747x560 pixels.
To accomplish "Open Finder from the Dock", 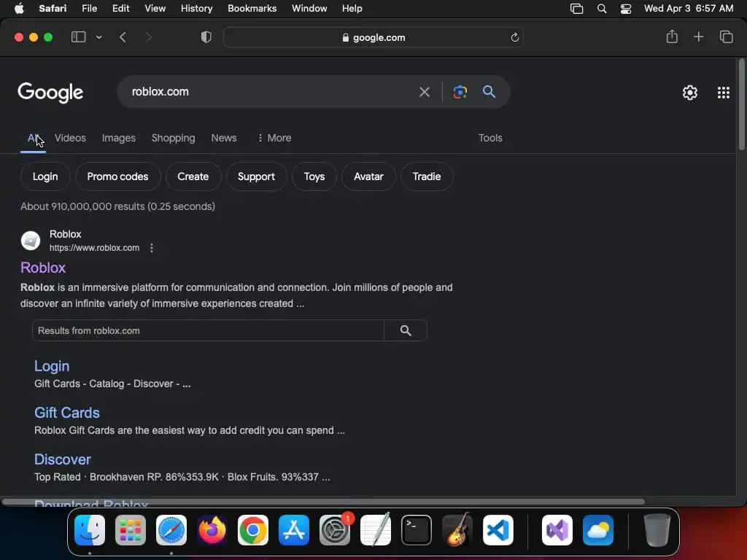I will pyautogui.click(x=90, y=530).
